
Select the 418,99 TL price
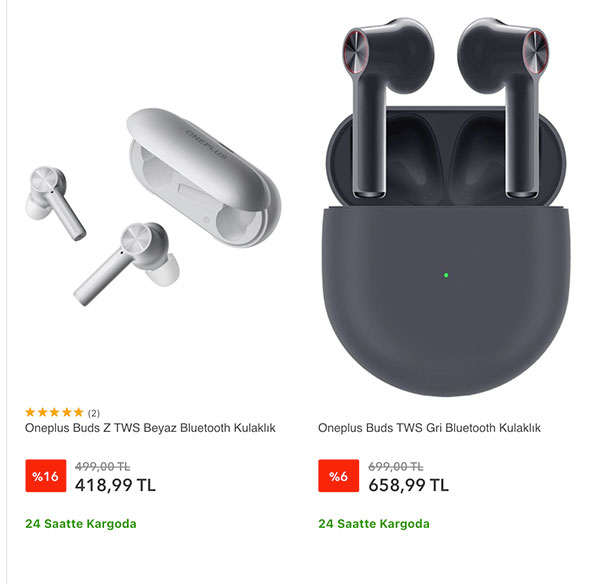pos(115,485)
